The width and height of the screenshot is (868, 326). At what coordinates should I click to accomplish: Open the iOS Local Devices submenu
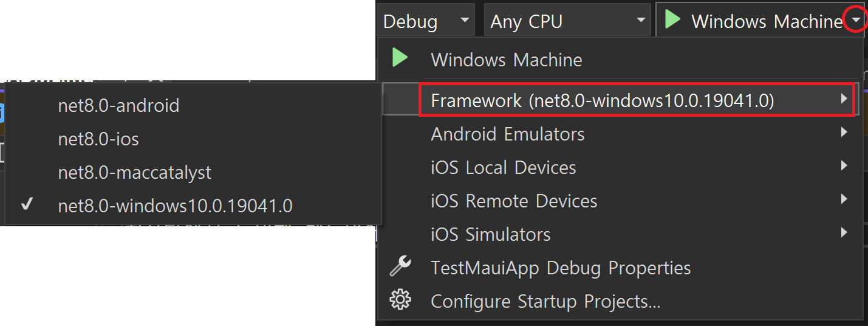click(x=504, y=167)
